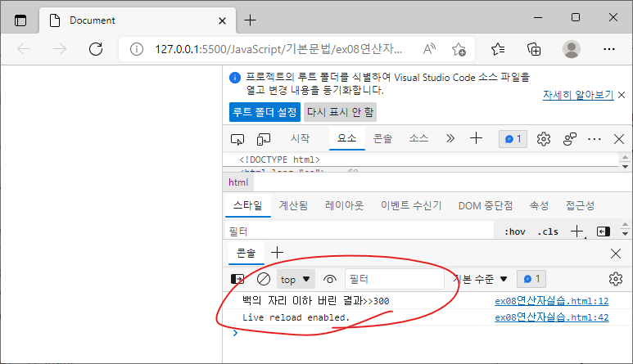Screen dimensions: 633x364
Task: Select the html breadcrumb element
Action: coord(238,182)
